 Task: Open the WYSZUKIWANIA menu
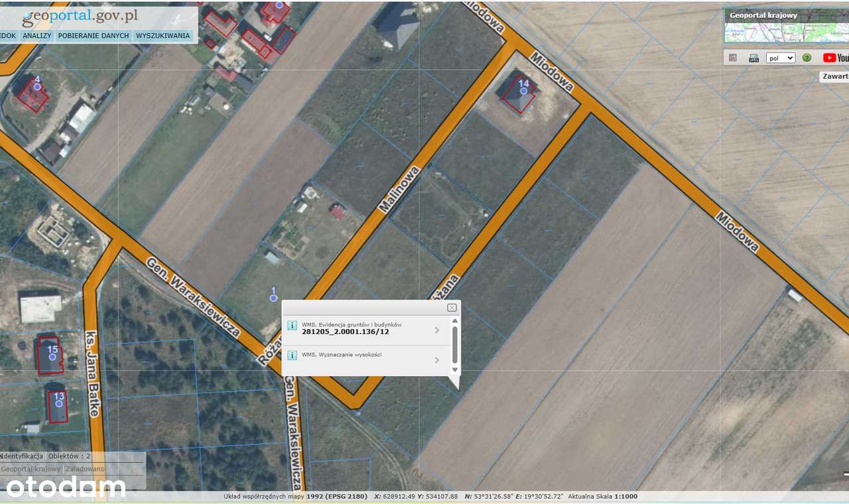click(163, 36)
